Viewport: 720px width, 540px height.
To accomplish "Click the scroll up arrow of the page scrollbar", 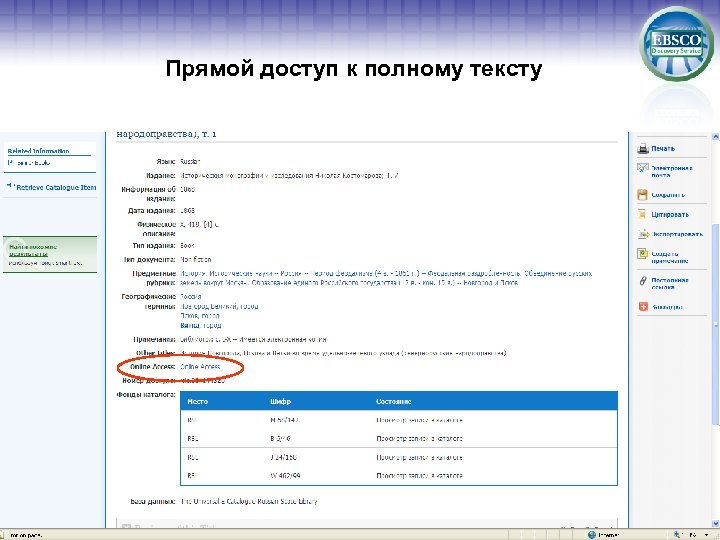I will click(715, 136).
